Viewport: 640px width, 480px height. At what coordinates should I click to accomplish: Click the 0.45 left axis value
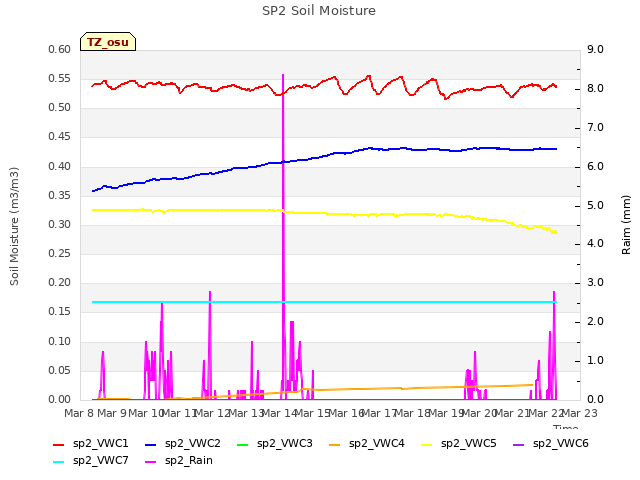(60, 137)
